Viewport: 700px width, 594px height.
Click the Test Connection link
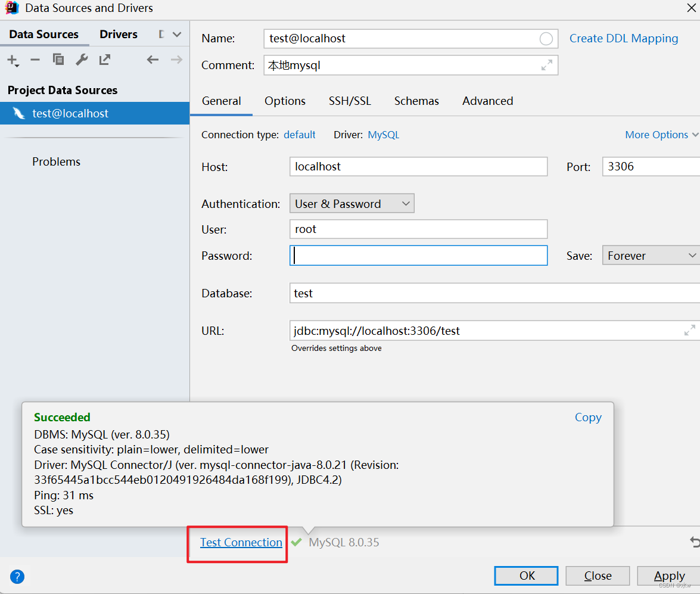(x=241, y=542)
